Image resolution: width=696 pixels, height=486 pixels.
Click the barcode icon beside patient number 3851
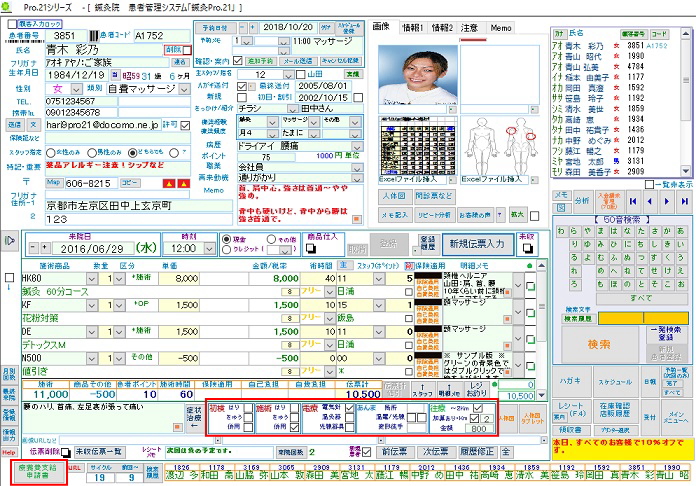click(94, 36)
